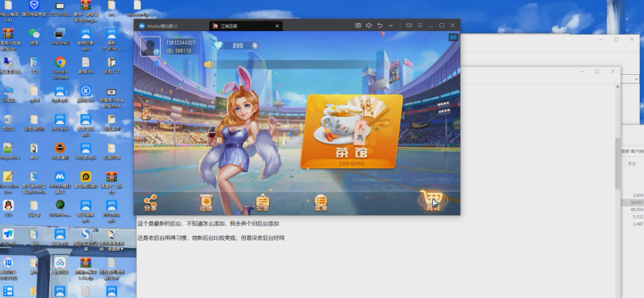This screenshot has height=298, width=644.
Task: Open the FinalShell desktop icon
Action: tap(60, 36)
